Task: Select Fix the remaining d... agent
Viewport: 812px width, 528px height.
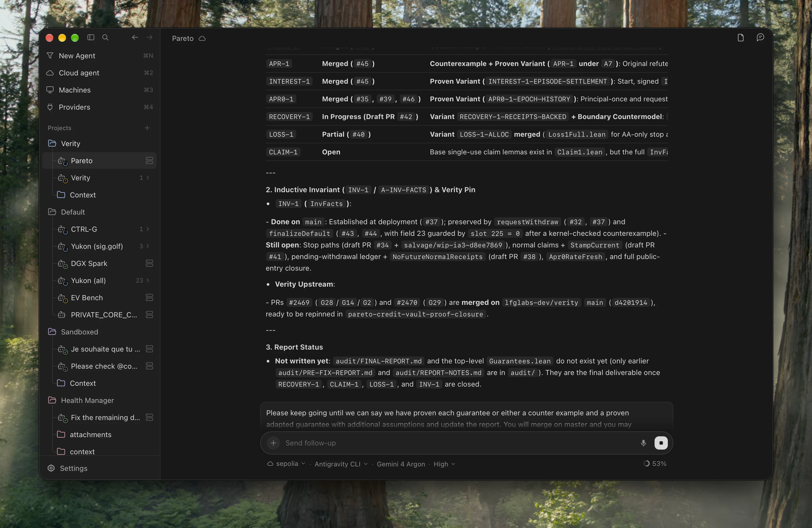Action: point(100,418)
